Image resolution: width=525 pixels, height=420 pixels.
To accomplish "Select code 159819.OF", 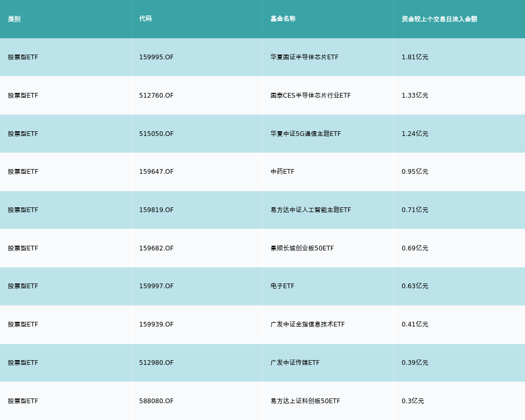I will point(156,210).
